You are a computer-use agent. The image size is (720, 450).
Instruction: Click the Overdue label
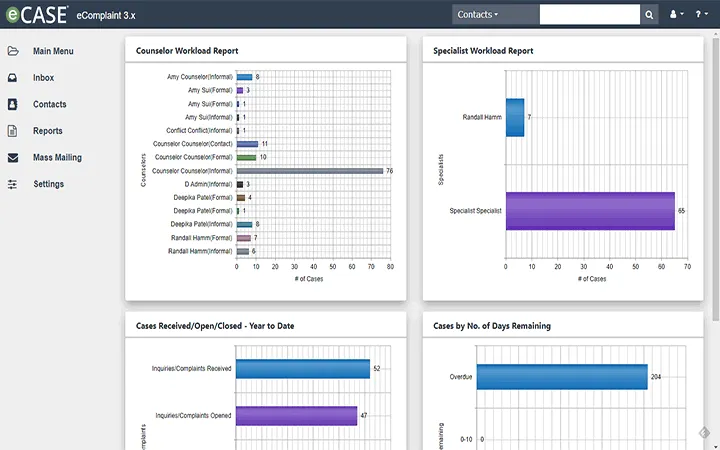[461, 377]
